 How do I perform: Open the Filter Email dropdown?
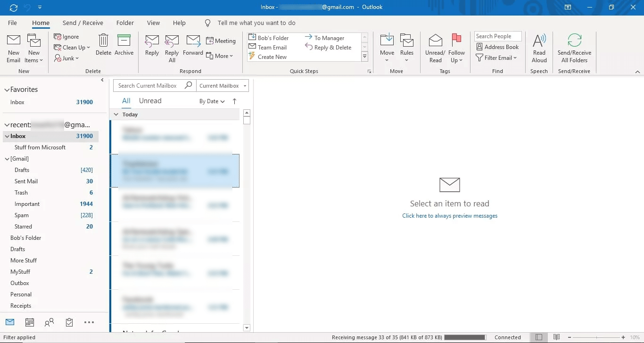point(496,58)
